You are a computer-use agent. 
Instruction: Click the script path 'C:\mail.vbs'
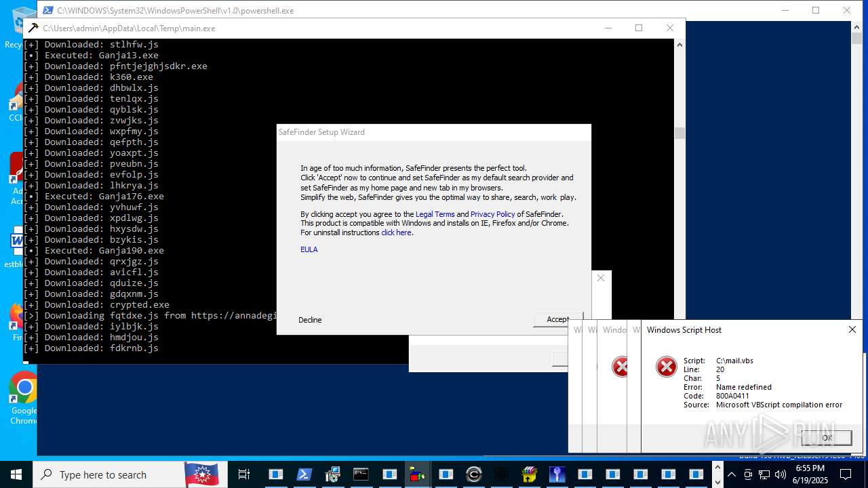pyautogui.click(x=734, y=361)
